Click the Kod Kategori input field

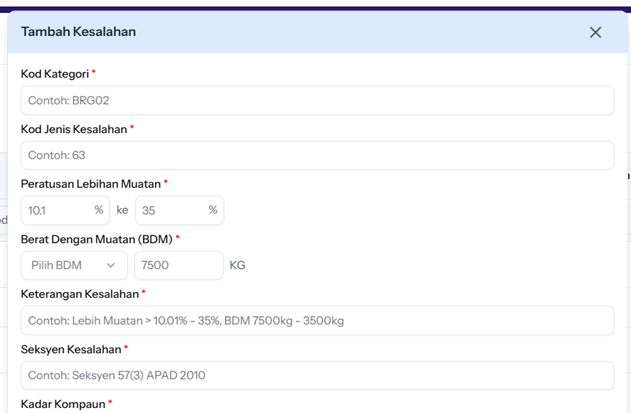pos(316,100)
